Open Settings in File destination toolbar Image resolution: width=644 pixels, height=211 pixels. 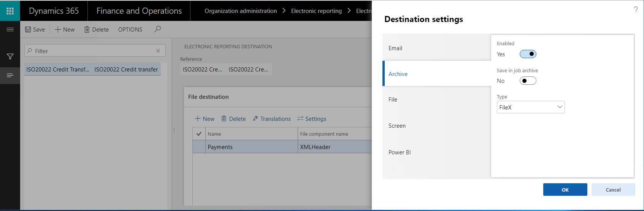(x=312, y=119)
